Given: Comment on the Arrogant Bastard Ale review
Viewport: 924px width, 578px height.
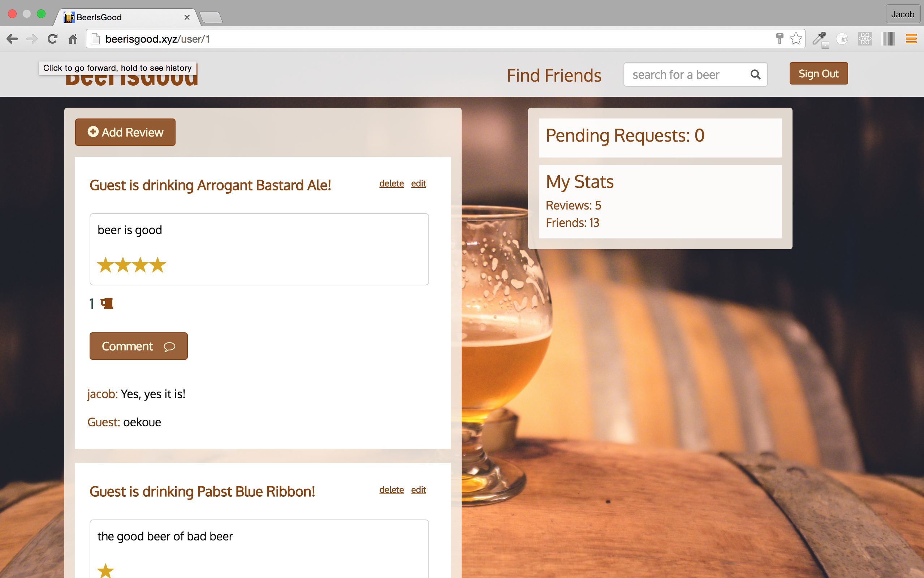Looking at the screenshot, I should [138, 346].
